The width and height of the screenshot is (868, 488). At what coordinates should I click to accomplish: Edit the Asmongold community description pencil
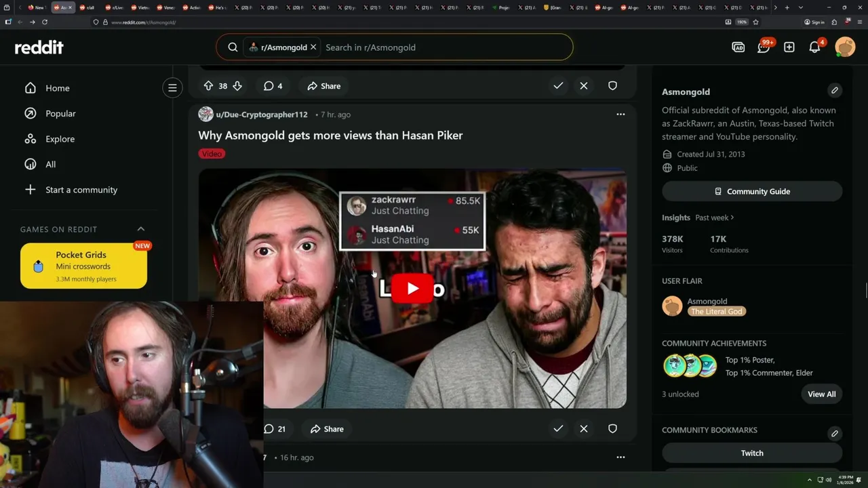(x=835, y=90)
